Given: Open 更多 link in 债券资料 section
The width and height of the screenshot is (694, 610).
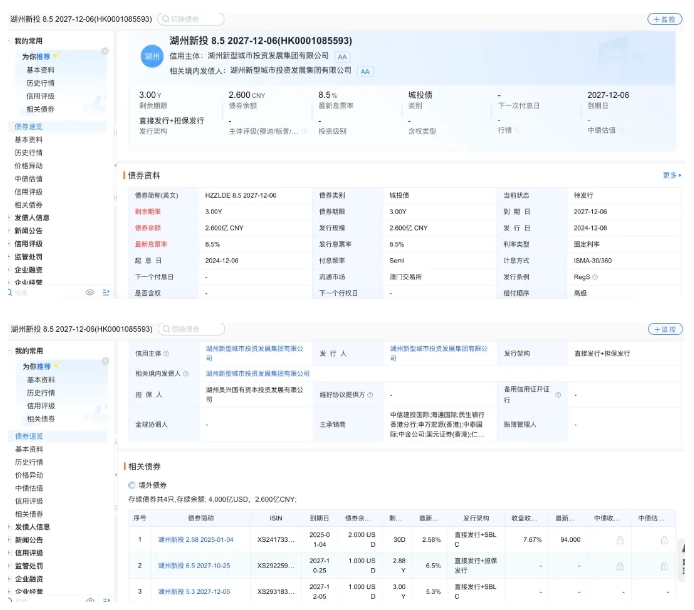Looking at the screenshot, I should (672, 175).
